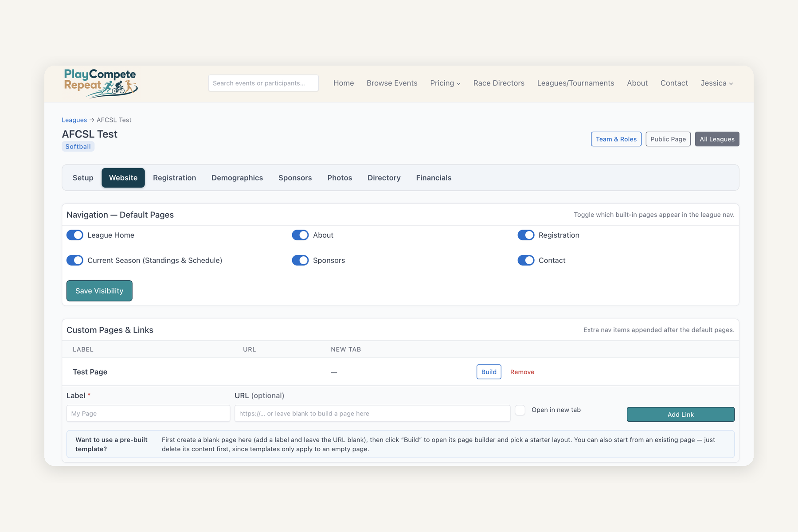Open Leagues/Tournaments in the top nav
The width and height of the screenshot is (798, 532).
[x=575, y=83]
